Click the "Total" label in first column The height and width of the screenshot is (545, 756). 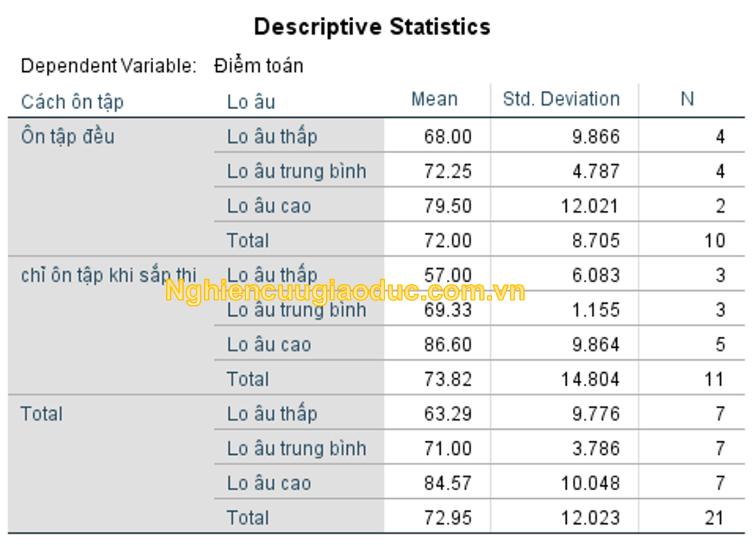[x=41, y=414]
